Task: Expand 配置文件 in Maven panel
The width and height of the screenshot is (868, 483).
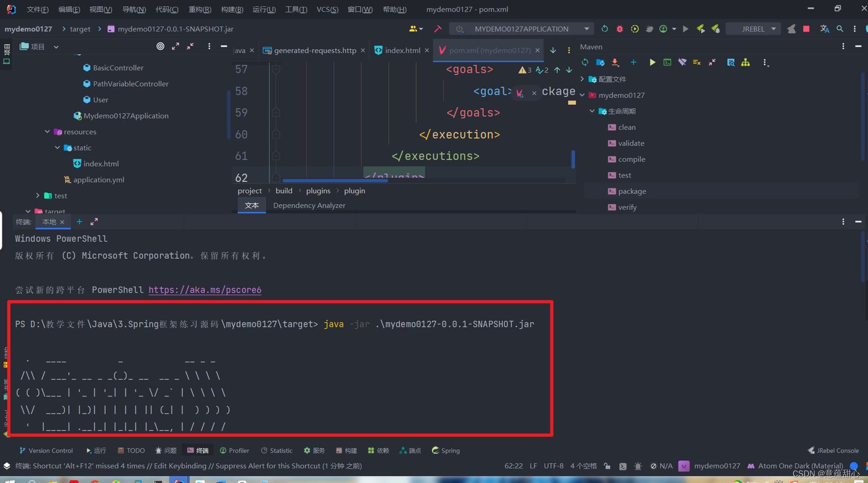Action: pyautogui.click(x=583, y=79)
